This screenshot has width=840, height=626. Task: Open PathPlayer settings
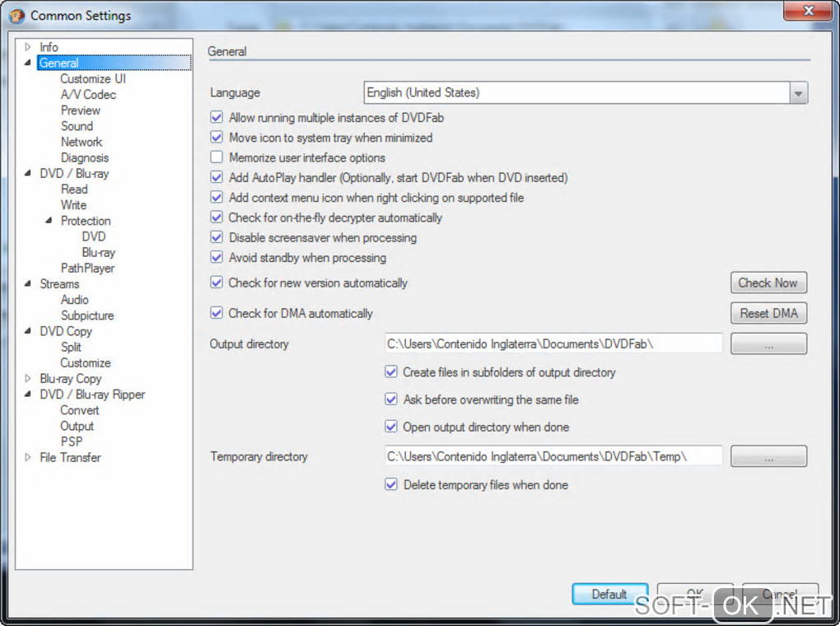[87, 268]
